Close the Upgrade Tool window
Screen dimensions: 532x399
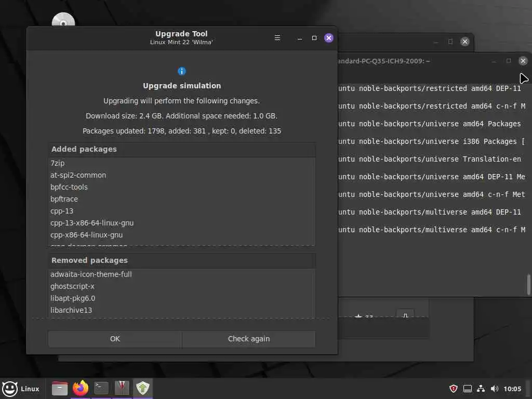(x=329, y=37)
